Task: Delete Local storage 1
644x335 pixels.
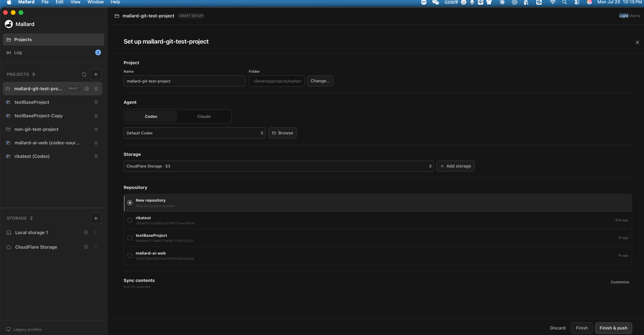Action: click(x=95, y=232)
